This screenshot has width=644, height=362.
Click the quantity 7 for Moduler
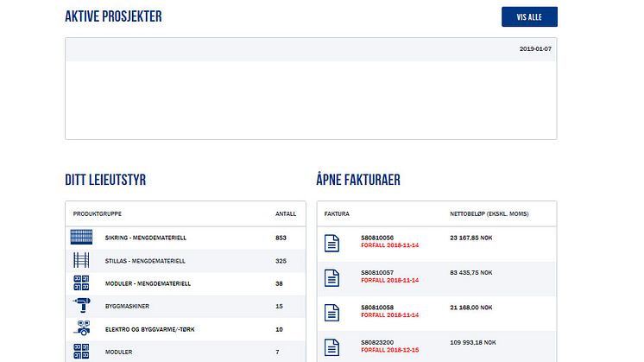coord(278,352)
